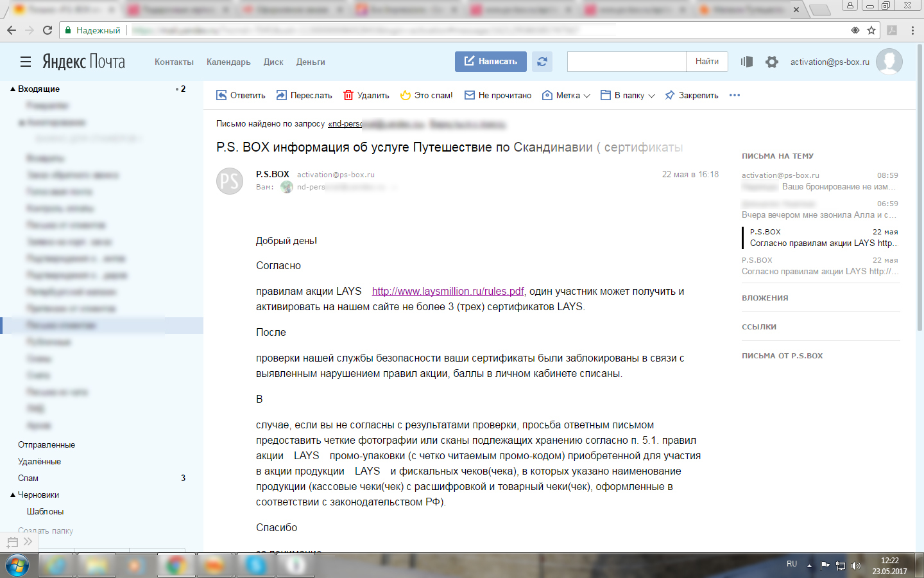
Task: Click Переслать to forward the email
Action: [x=304, y=95]
